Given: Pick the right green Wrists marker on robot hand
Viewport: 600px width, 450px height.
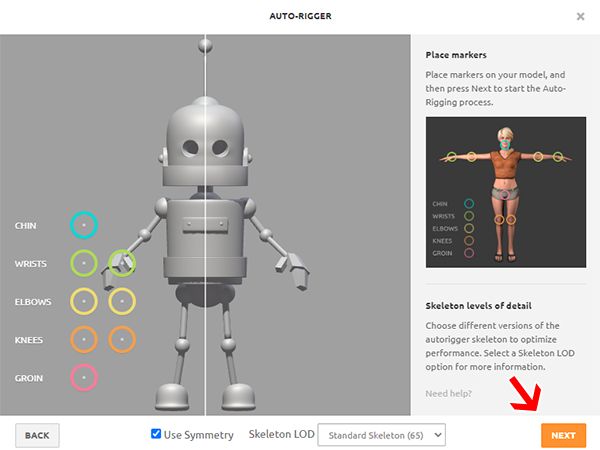Looking at the screenshot, I should (x=122, y=264).
